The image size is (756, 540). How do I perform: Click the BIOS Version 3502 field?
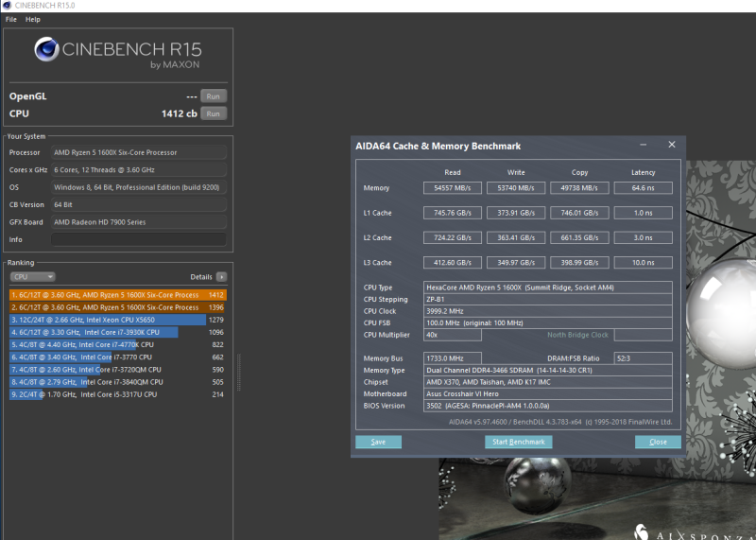pyautogui.click(x=548, y=406)
